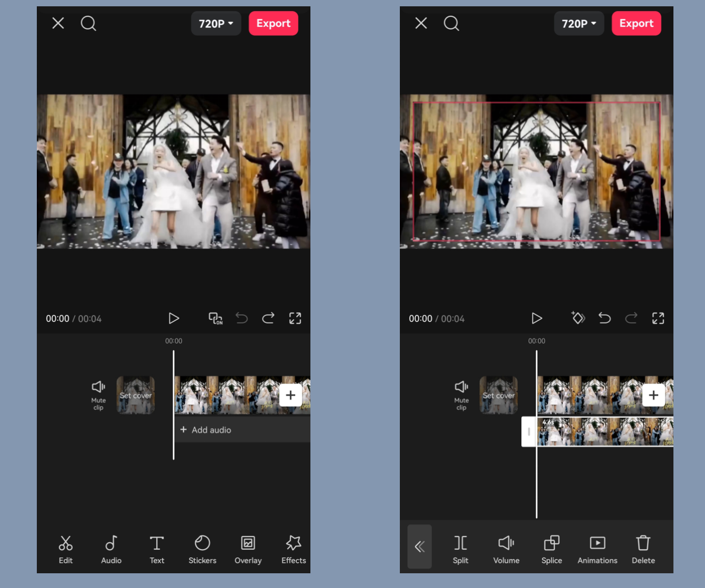Enter fullscreen preview mode
705x588 pixels.
[295, 318]
